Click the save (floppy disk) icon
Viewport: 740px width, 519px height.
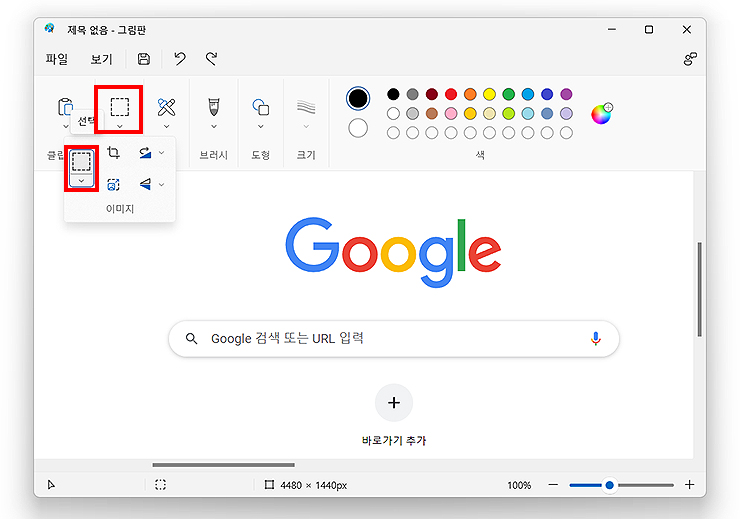[x=143, y=59]
